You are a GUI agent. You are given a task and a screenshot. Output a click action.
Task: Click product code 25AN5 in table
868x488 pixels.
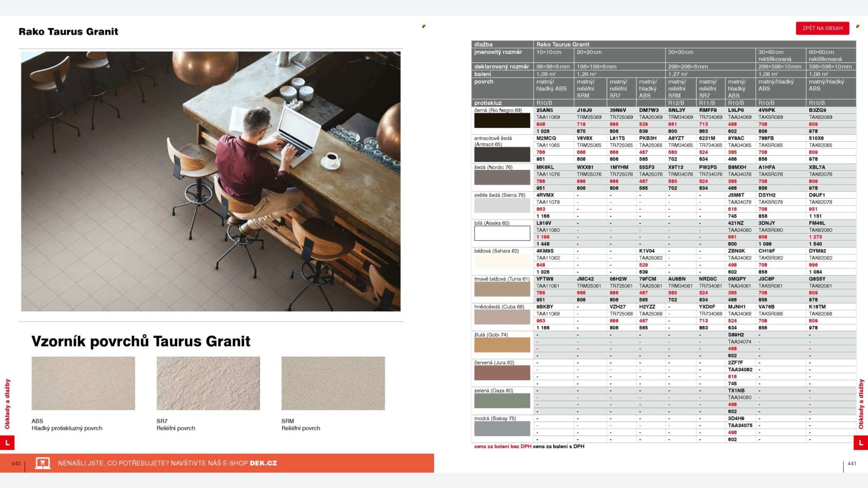(544, 110)
